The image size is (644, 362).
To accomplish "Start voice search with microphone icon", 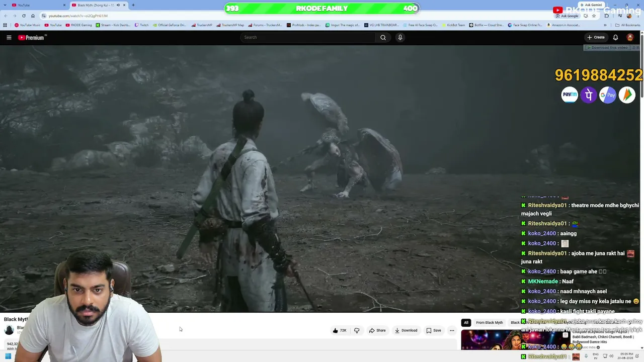I will click(x=400, y=37).
